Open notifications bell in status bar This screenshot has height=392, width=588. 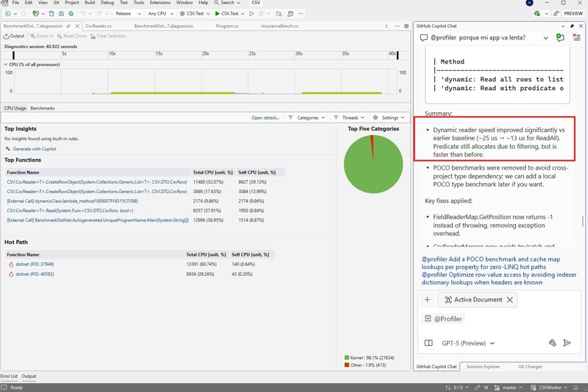tap(575, 387)
